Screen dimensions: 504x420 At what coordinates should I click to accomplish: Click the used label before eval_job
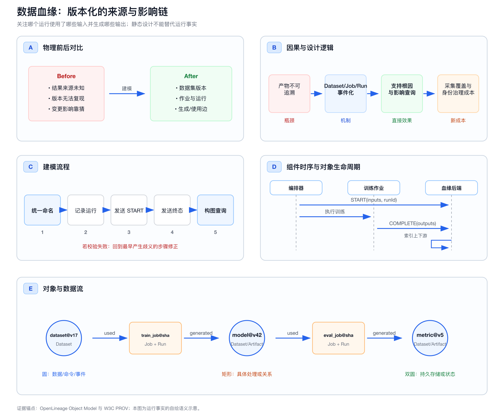point(293,333)
